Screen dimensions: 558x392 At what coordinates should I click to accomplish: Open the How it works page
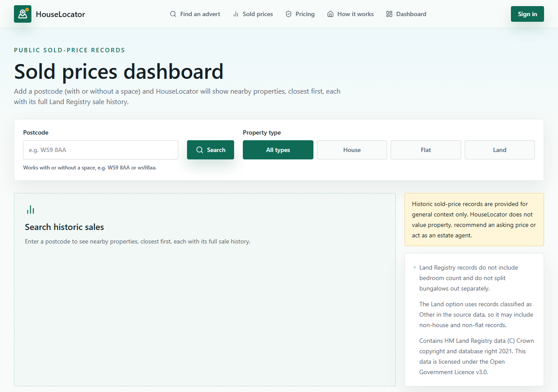[350, 14]
